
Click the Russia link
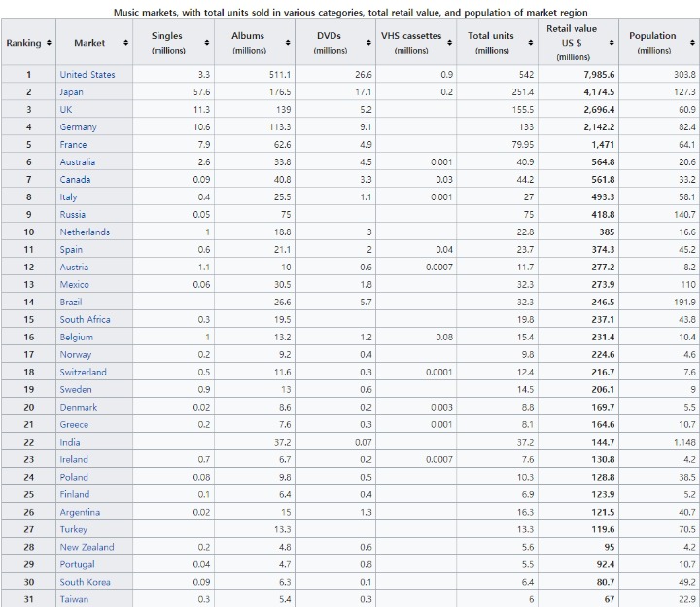coord(72,214)
